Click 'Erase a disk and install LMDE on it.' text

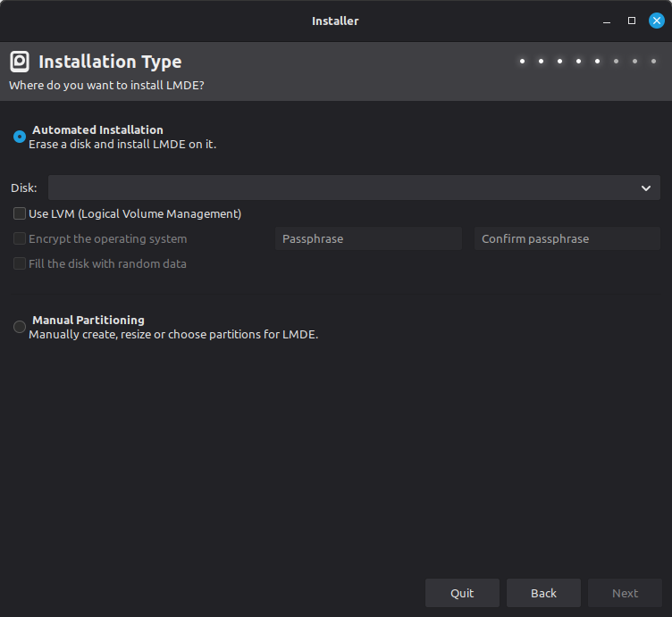tap(122, 145)
